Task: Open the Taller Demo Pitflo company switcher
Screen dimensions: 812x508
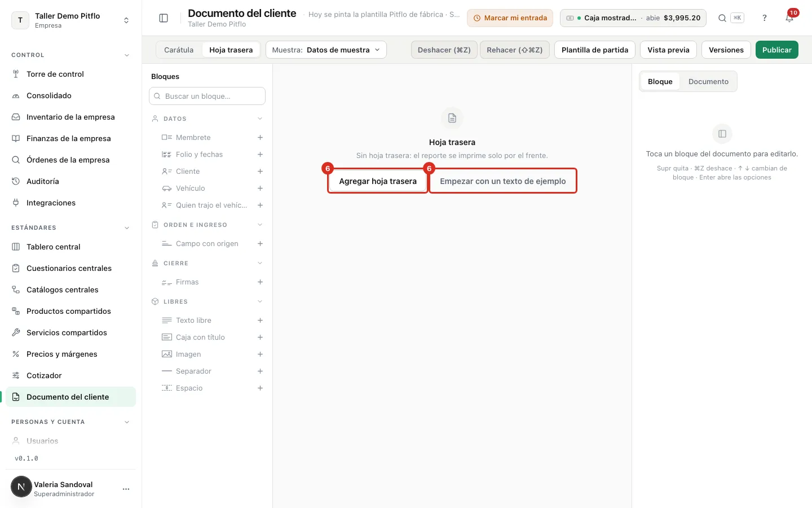Action: click(x=71, y=20)
